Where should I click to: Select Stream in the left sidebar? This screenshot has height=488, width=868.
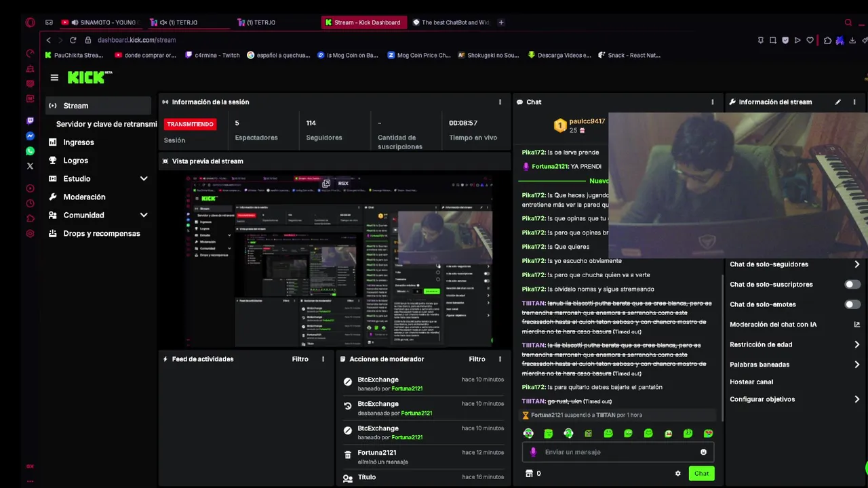tap(98, 106)
